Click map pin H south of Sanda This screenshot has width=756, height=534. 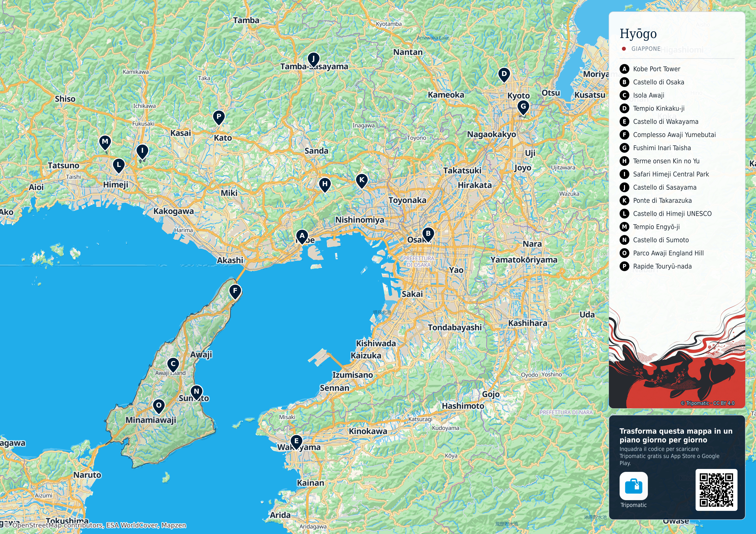(x=325, y=185)
